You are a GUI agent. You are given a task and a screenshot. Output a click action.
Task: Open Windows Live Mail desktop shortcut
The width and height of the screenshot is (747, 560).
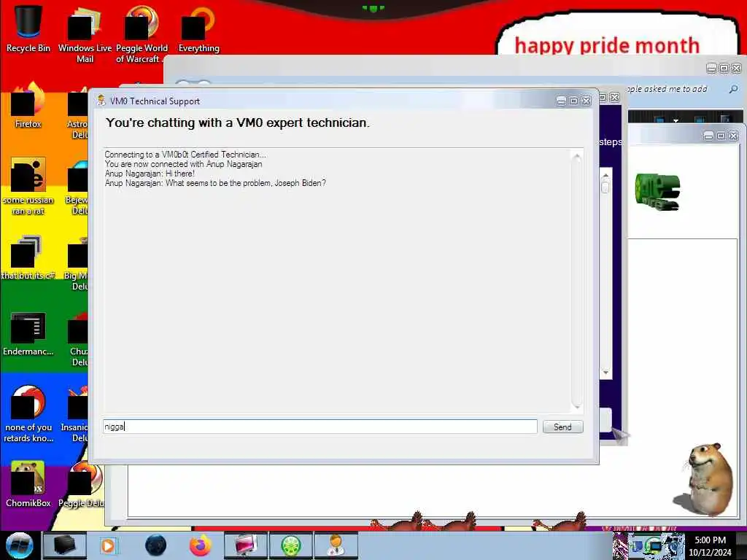(x=85, y=34)
